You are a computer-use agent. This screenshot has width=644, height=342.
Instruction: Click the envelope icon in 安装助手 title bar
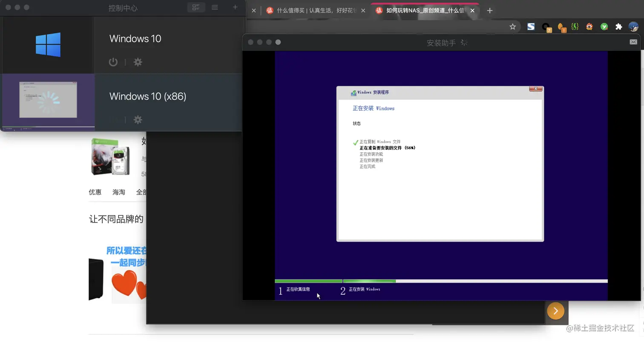(633, 42)
